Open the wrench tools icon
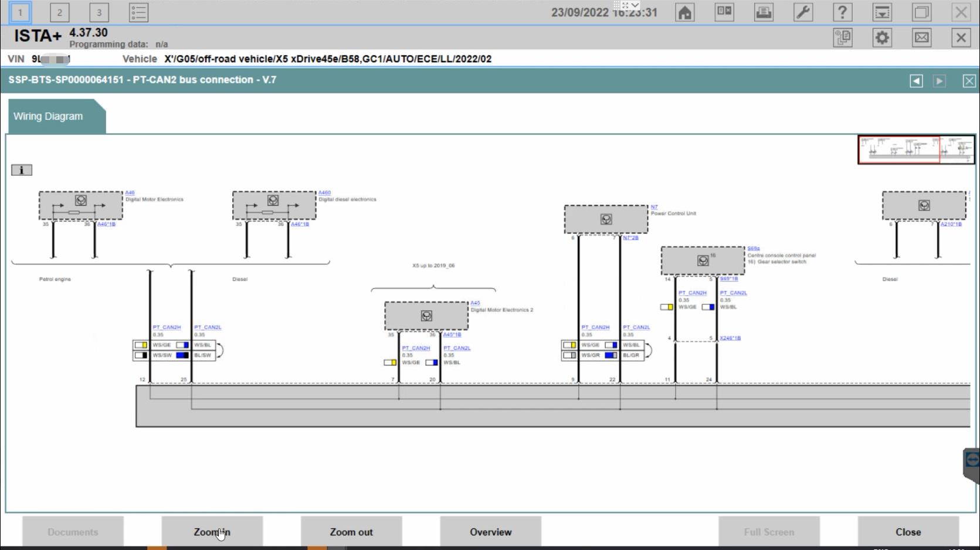The width and height of the screenshot is (980, 550). tap(803, 12)
